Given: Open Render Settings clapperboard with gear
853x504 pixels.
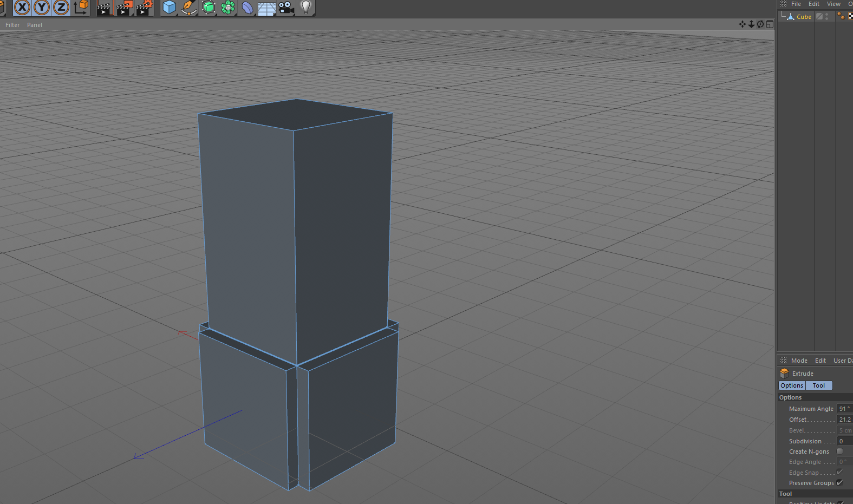Looking at the screenshot, I should 145,8.
